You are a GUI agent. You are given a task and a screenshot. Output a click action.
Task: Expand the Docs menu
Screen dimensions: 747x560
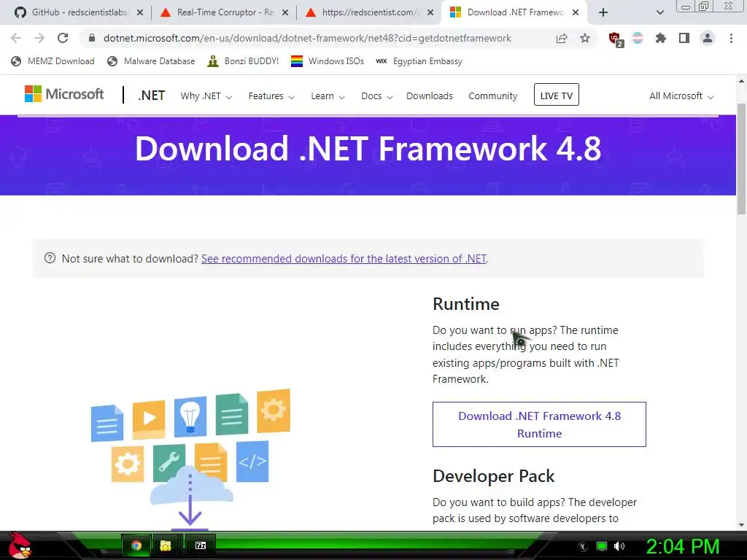coord(376,96)
